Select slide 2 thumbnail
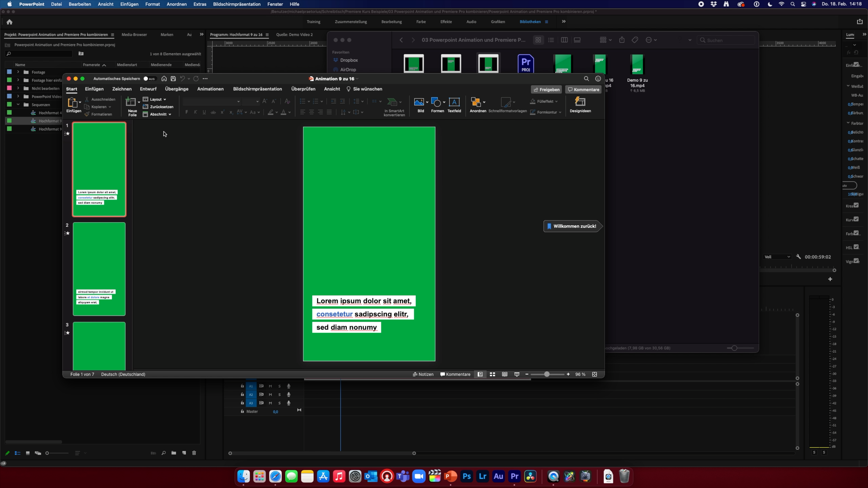The height and width of the screenshot is (488, 868). click(99, 269)
